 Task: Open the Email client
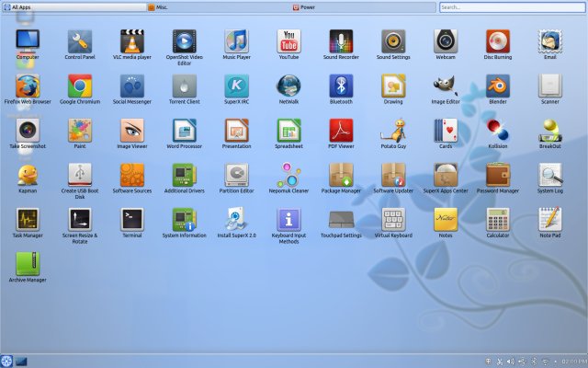point(550,41)
